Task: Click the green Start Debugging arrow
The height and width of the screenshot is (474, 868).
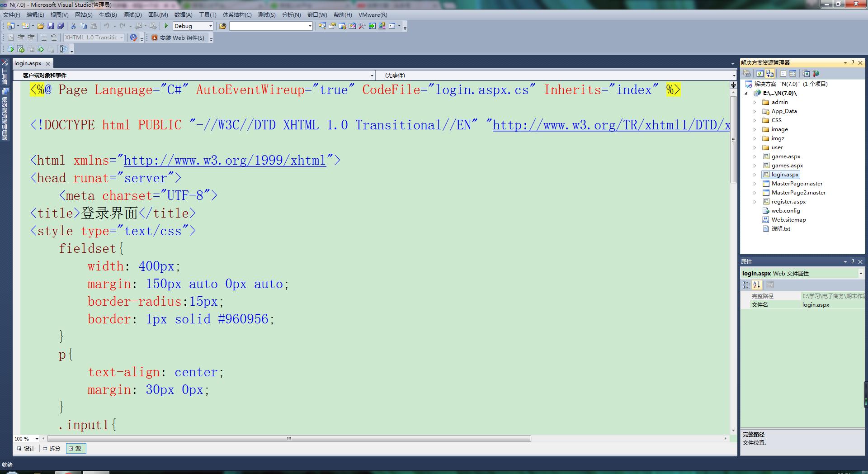Action: 166,26
